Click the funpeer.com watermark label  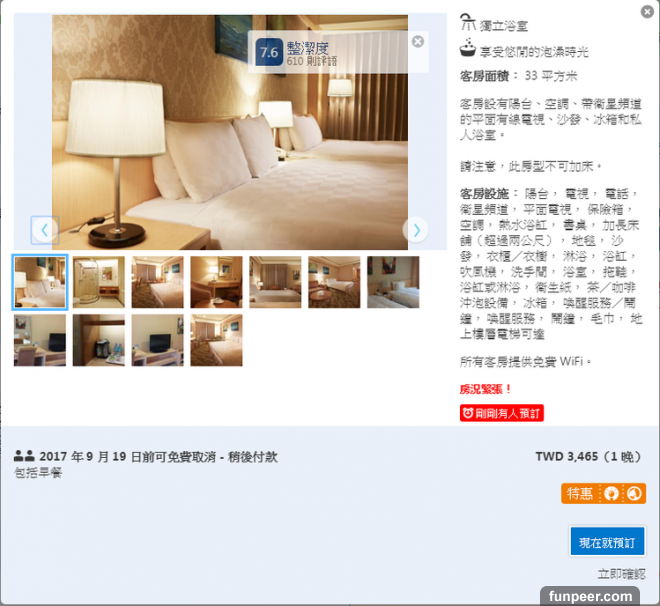click(x=590, y=596)
